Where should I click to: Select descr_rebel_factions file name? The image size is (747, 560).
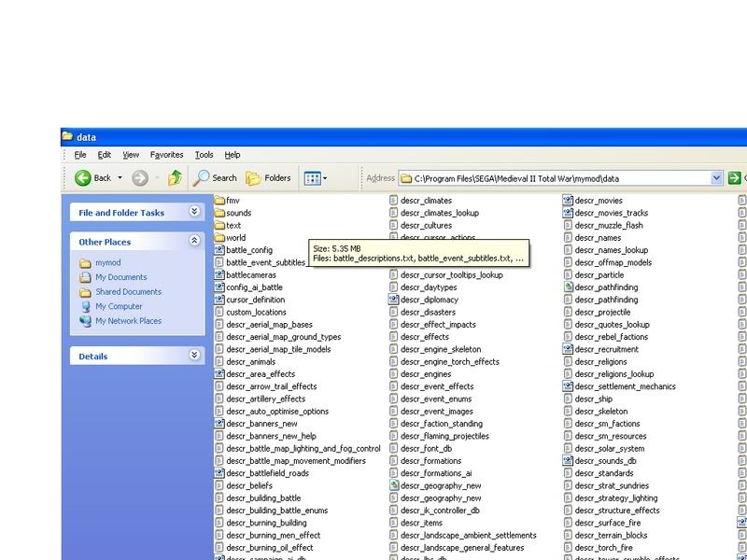click(612, 337)
